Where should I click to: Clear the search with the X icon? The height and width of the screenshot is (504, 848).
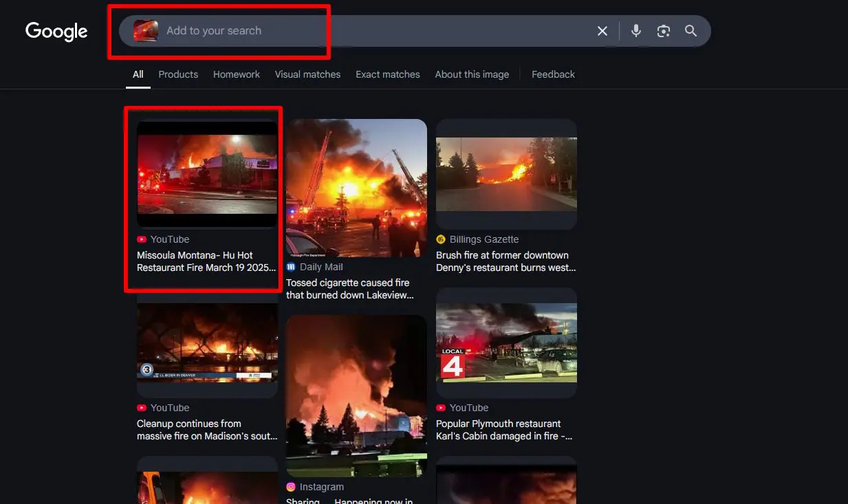click(x=602, y=31)
